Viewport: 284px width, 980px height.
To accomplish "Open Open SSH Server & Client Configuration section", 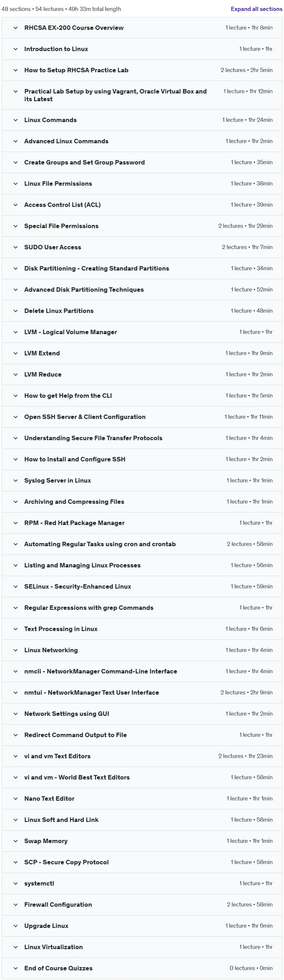I will point(142,417).
